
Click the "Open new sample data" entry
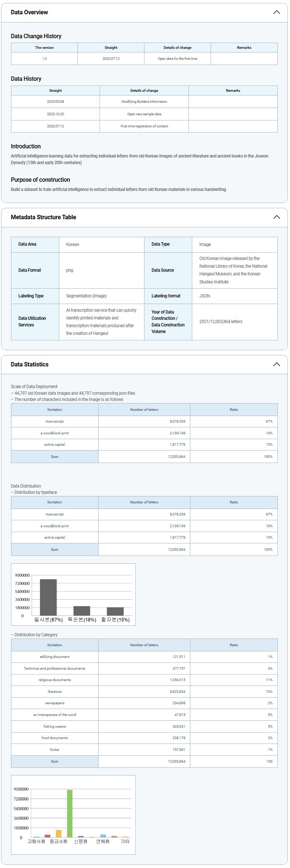pos(144,114)
